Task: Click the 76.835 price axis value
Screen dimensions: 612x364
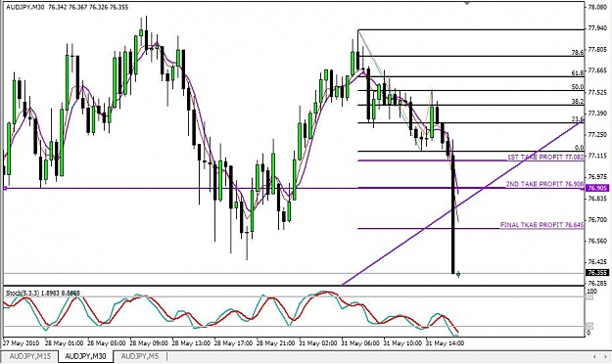Action: pyautogui.click(x=597, y=199)
